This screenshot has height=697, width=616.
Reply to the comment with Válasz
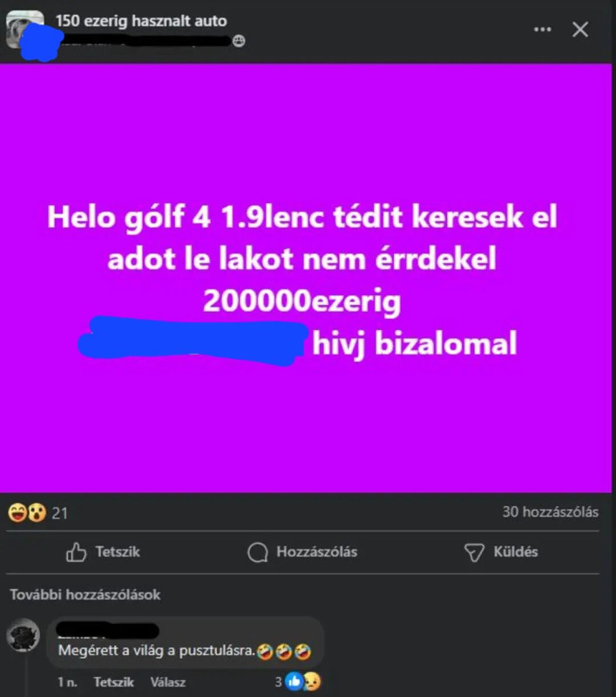click(x=167, y=681)
